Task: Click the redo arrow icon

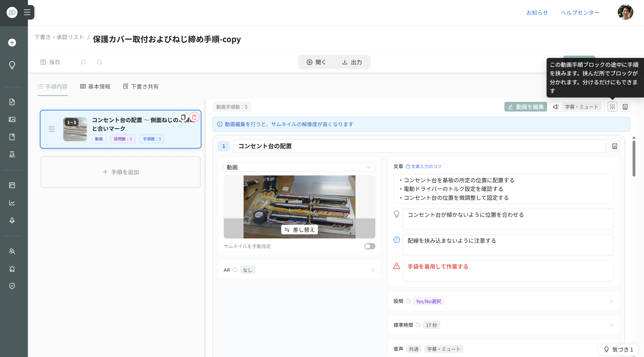Action: (x=99, y=62)
